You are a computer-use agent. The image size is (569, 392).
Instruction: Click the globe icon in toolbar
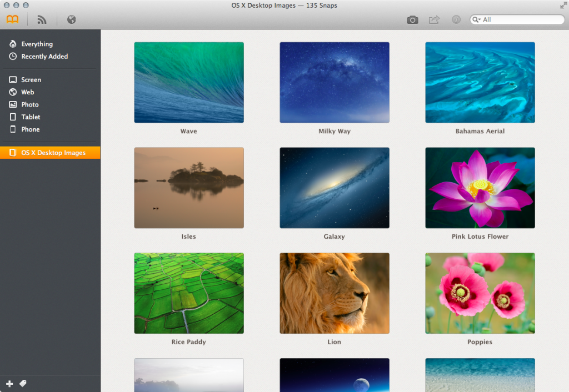[x=71, y=20]
